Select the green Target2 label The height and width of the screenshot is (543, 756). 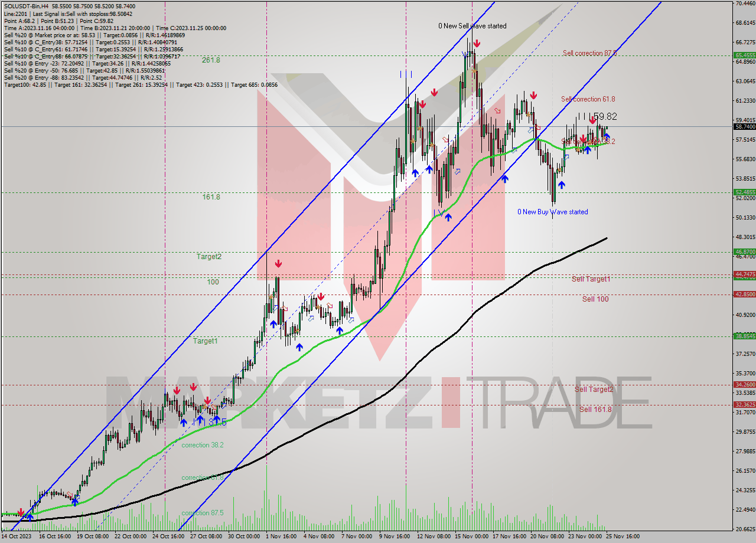coord(209,257)
